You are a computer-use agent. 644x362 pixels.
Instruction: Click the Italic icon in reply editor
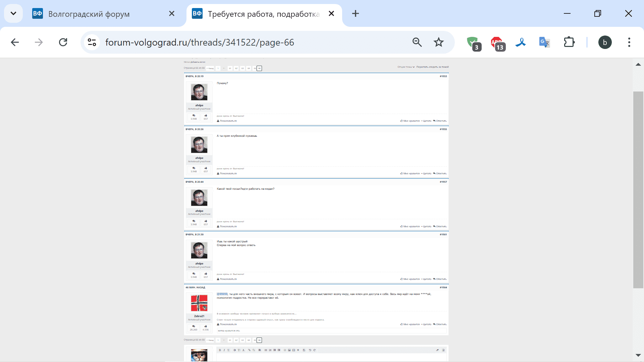point(224,350)
